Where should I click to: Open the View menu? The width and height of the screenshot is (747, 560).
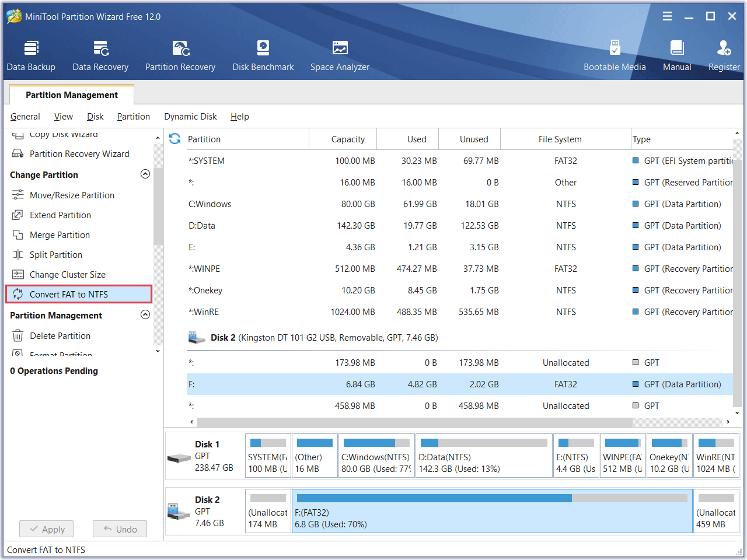pyautogui.click(x=64, y=117)
